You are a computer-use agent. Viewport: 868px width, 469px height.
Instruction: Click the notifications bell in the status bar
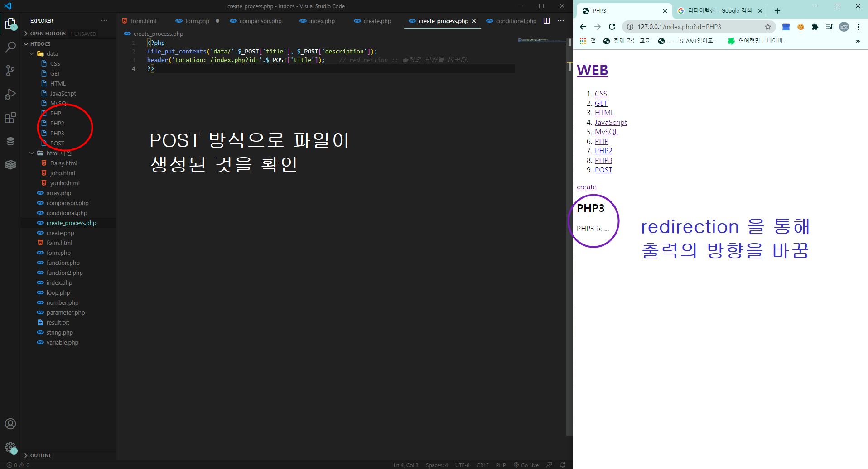(x=563, y=465)
